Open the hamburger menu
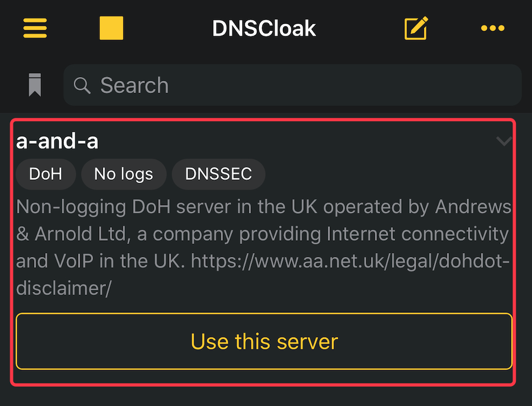The image size is (532, 406). coord(35,28)
